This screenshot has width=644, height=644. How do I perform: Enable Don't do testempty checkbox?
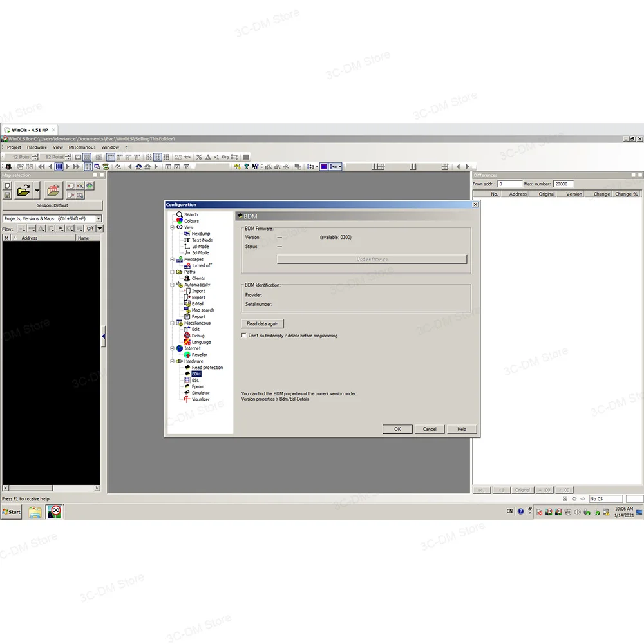[x=244, y=336]
